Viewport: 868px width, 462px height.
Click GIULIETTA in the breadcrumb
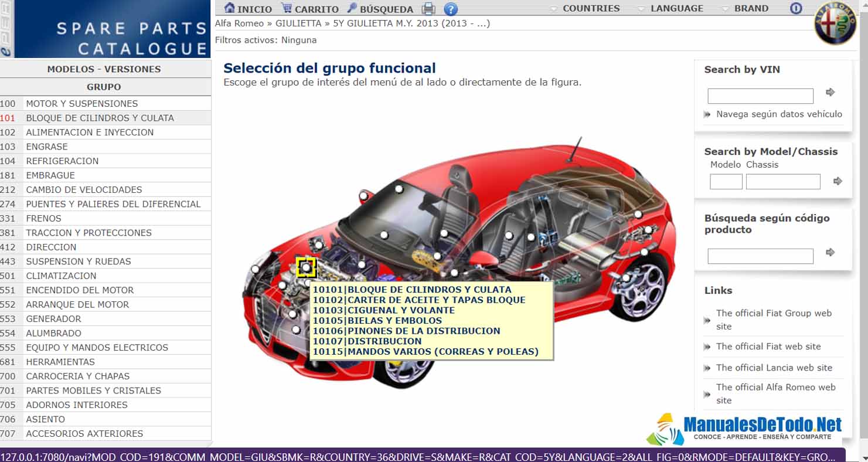(298, 23)
